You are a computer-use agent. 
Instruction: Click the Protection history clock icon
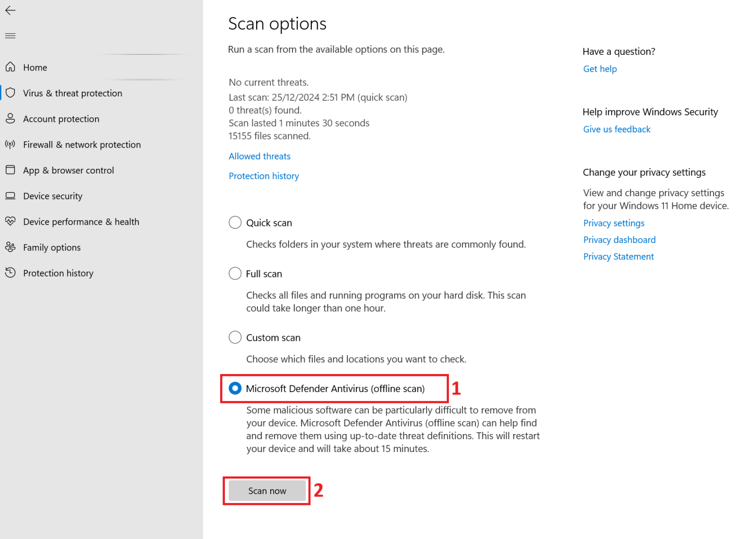tap(10, 273)
